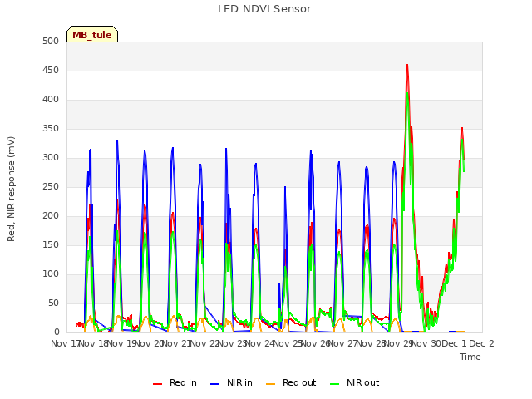
Task: Click the blue NIR in legend swatch
Action: pos(214,384)
